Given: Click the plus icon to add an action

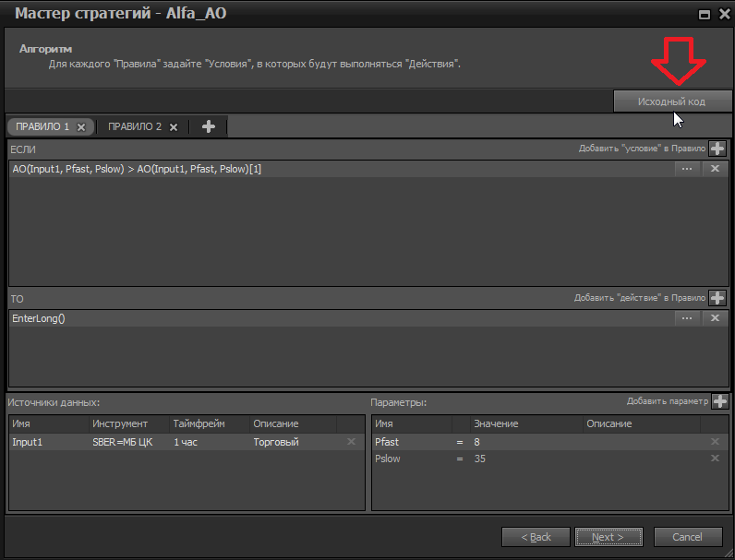Looking at the screenshot, I should click(717, 298).
